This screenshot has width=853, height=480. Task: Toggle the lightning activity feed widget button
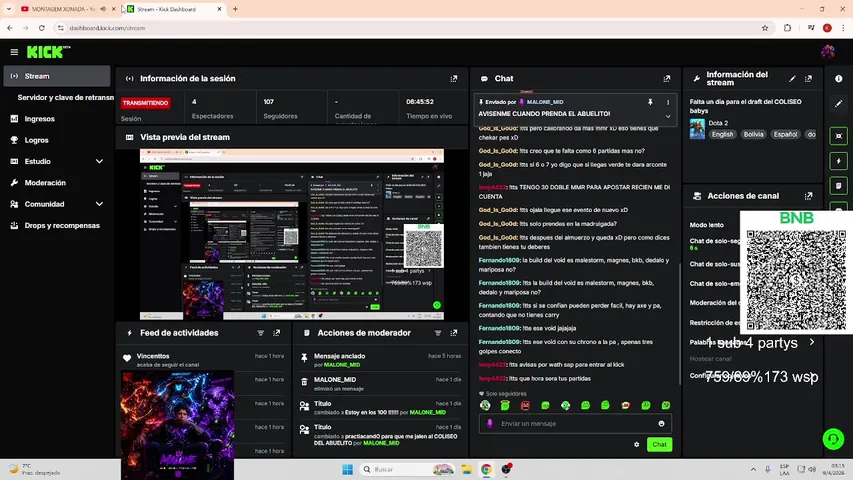click(838, 161)
